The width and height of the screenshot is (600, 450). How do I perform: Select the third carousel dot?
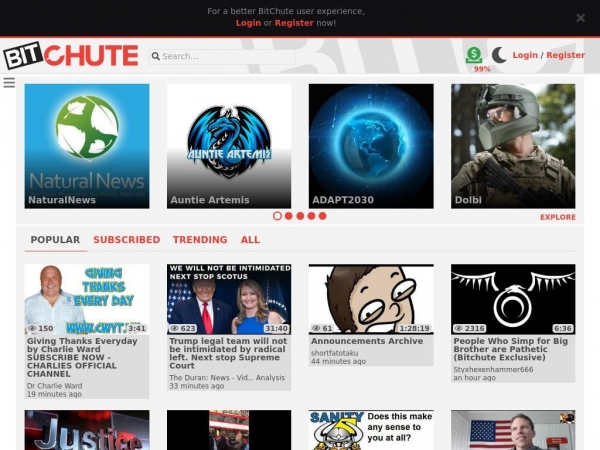point(300,216)
